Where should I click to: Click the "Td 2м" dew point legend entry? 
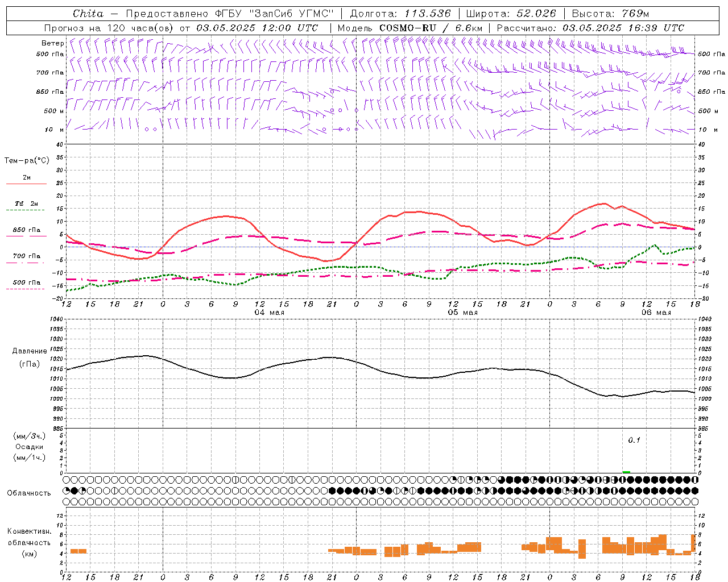tap(26, 203)
